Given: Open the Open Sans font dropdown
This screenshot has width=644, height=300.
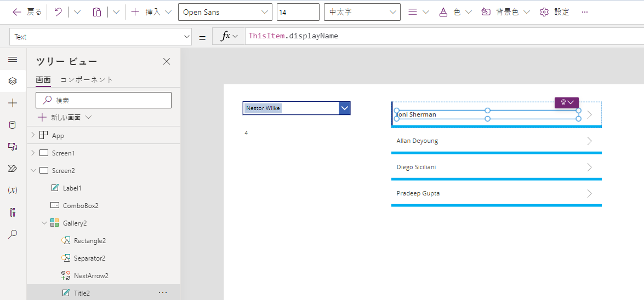Looking at the screenshot, I should (x=225, y=12).
